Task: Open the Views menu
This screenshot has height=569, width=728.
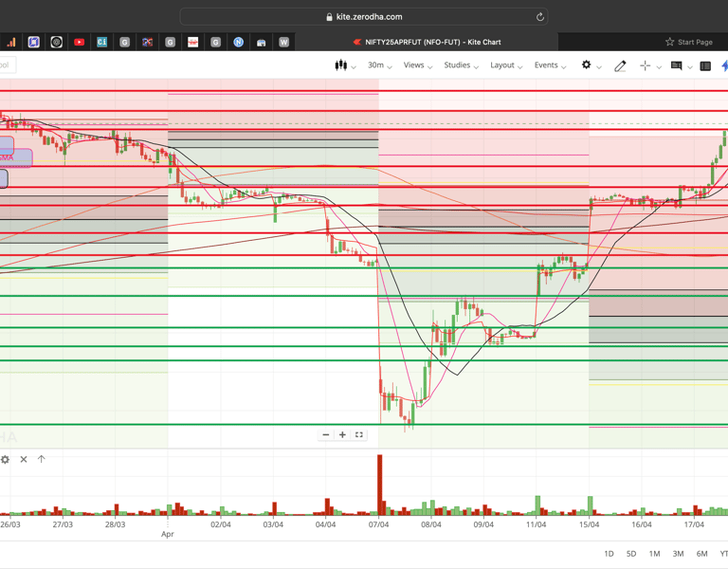Action: point(417,65)
